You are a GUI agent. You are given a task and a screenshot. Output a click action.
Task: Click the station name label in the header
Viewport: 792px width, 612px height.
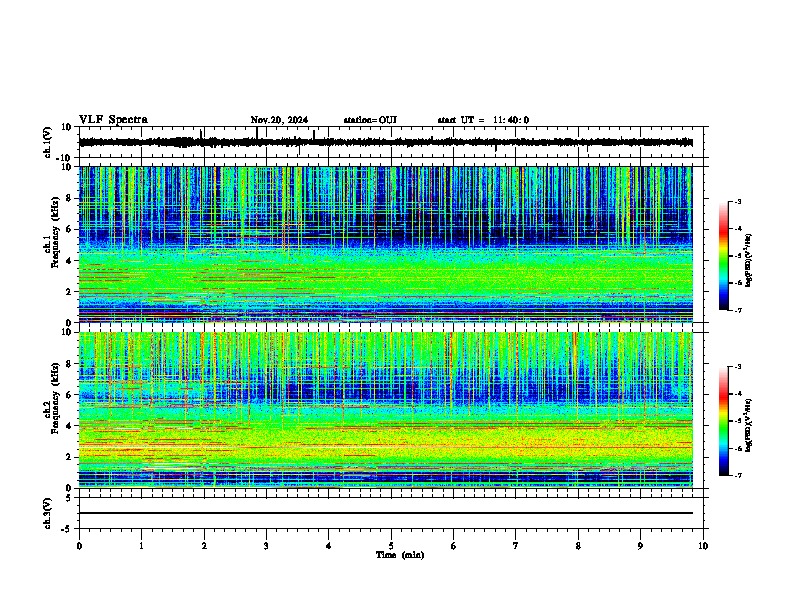coord(370,120)
